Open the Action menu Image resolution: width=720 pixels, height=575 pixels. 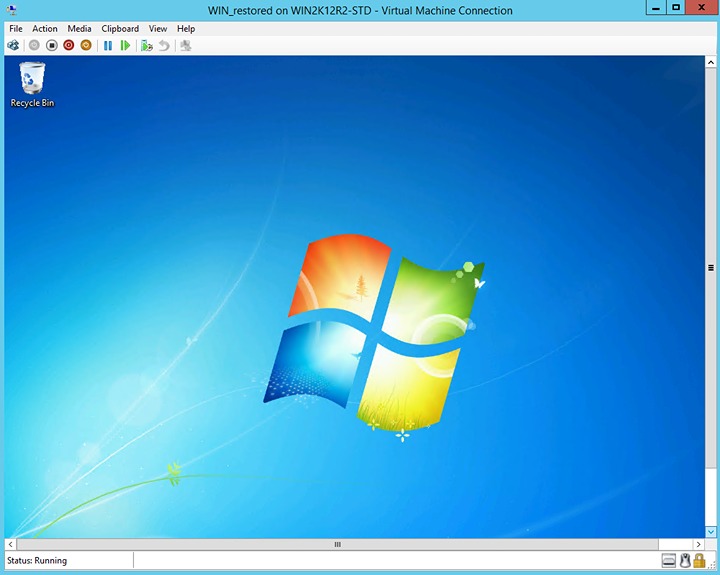click(45, 29)
